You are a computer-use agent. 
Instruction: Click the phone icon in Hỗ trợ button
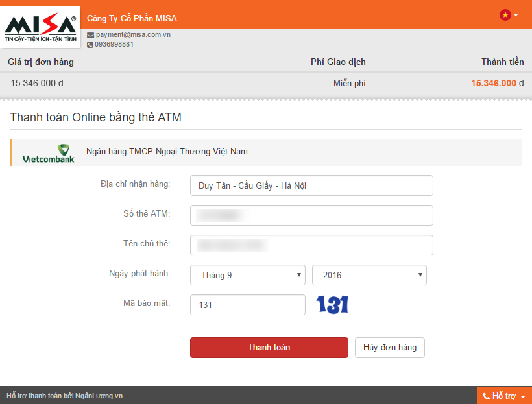486,396
